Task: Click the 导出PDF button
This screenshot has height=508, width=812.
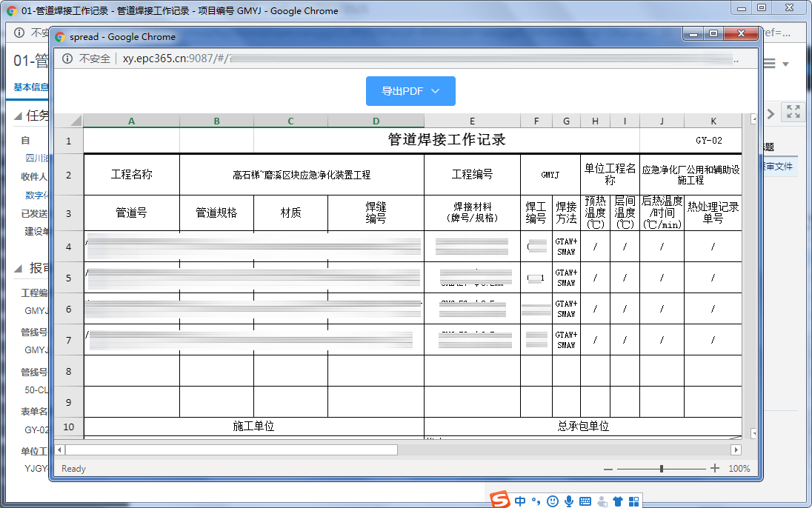Action: pos(410,91)
